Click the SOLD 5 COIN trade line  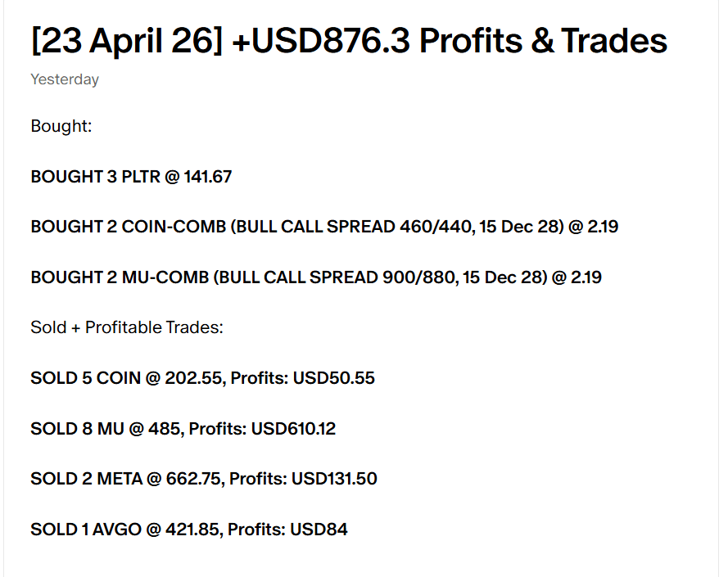click(202, 378)
